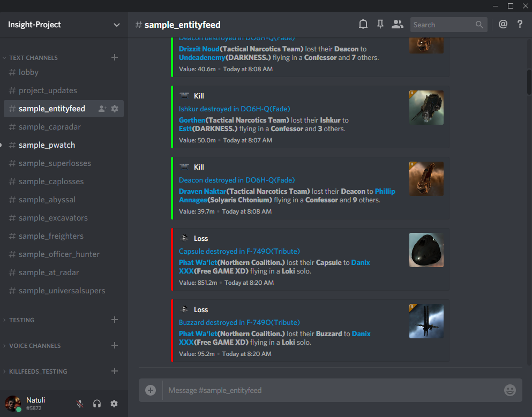Viewport: 532px width, 417px height.
Task: Add channel to Testing category
Action: coord(115,320)
